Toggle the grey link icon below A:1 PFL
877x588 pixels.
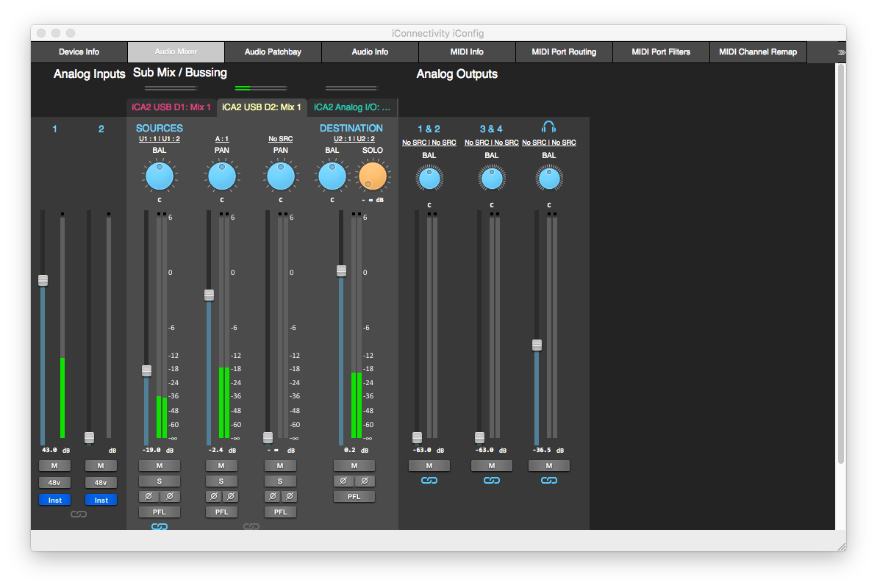point(251,526)
